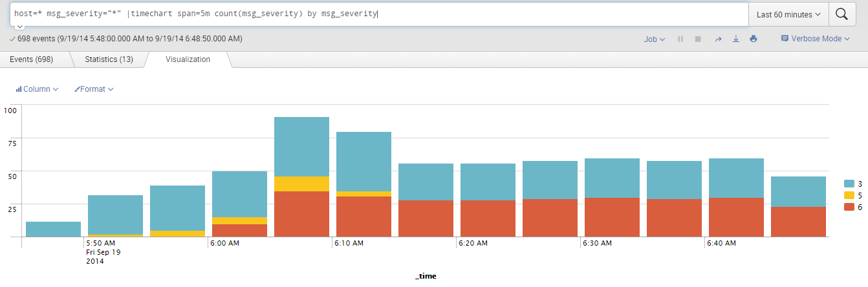The width and height of the screenshot is (868, 287).
Task: Pause the search job
Action: pos(680,39)
